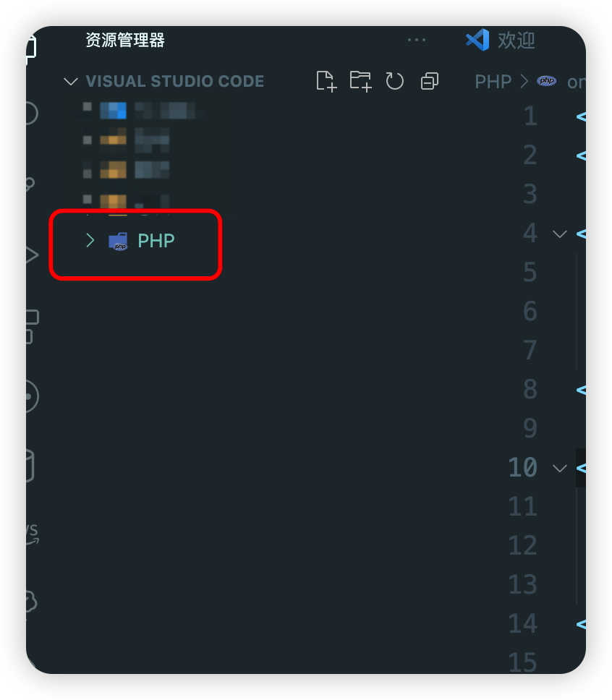
Task: Fold the code block at line 10
Action: click(x=560, y=468)
